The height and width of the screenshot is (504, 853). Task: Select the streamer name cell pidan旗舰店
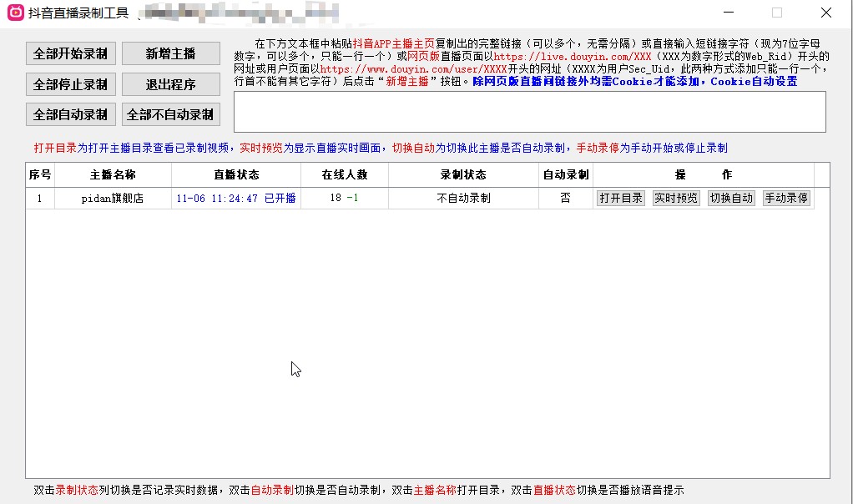[113, 198]
